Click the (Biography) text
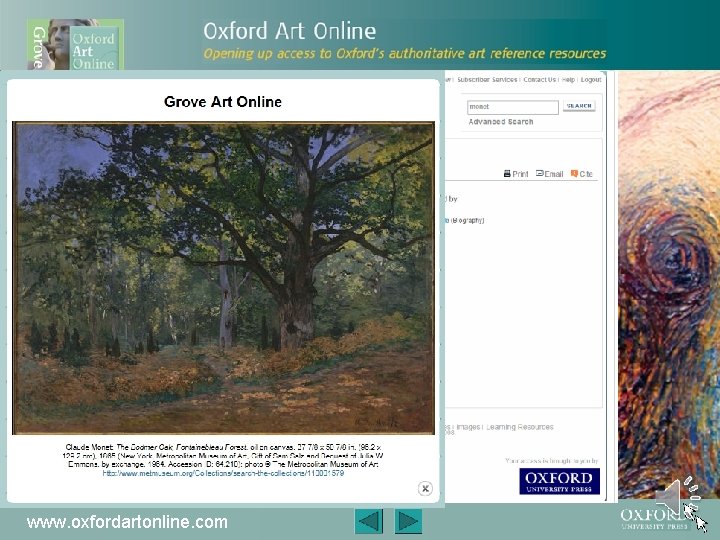 [x=467, y=220]
